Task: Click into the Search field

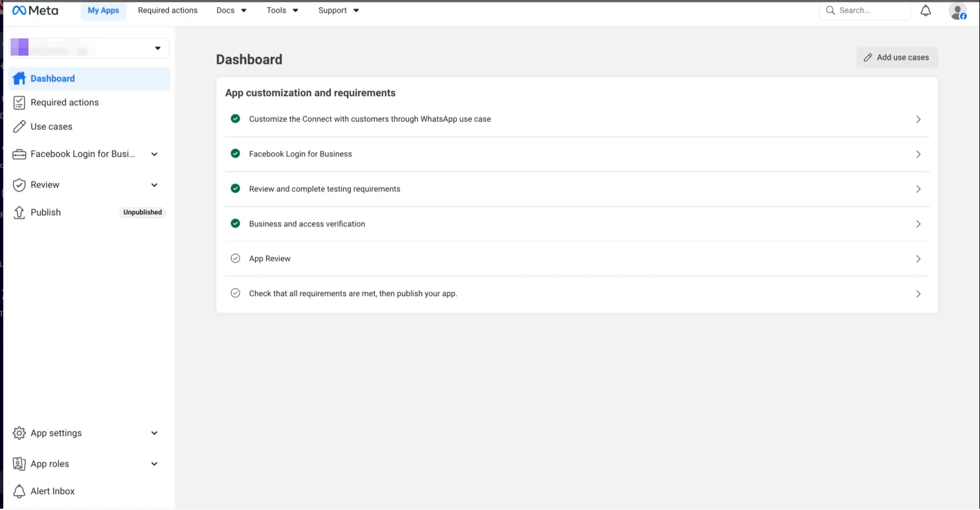Action: (x=865, y=11)
